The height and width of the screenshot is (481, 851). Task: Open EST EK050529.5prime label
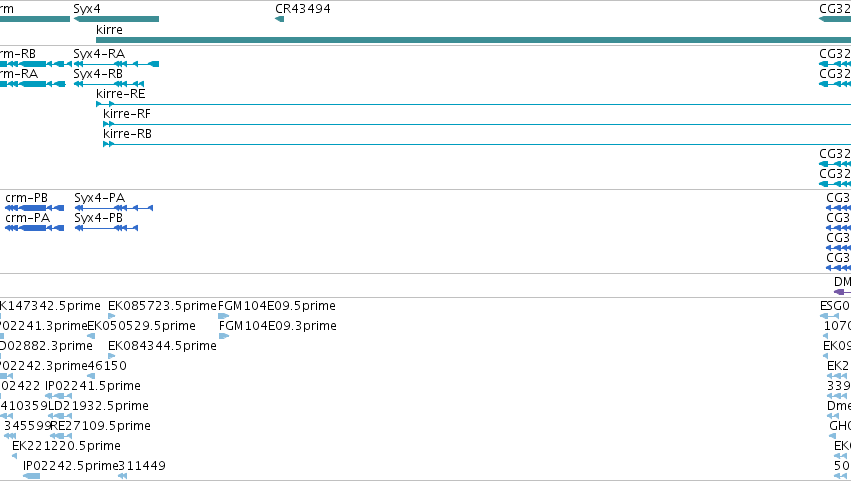(x=142, y=326)
